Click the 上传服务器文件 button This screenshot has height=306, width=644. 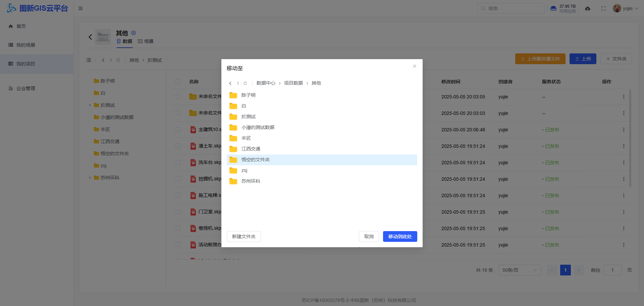pyautogui.click(x=540, y=59)
